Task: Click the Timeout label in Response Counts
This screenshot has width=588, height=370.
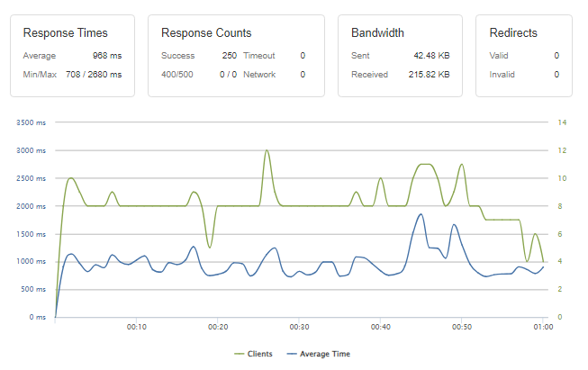Action: [258, 56]
